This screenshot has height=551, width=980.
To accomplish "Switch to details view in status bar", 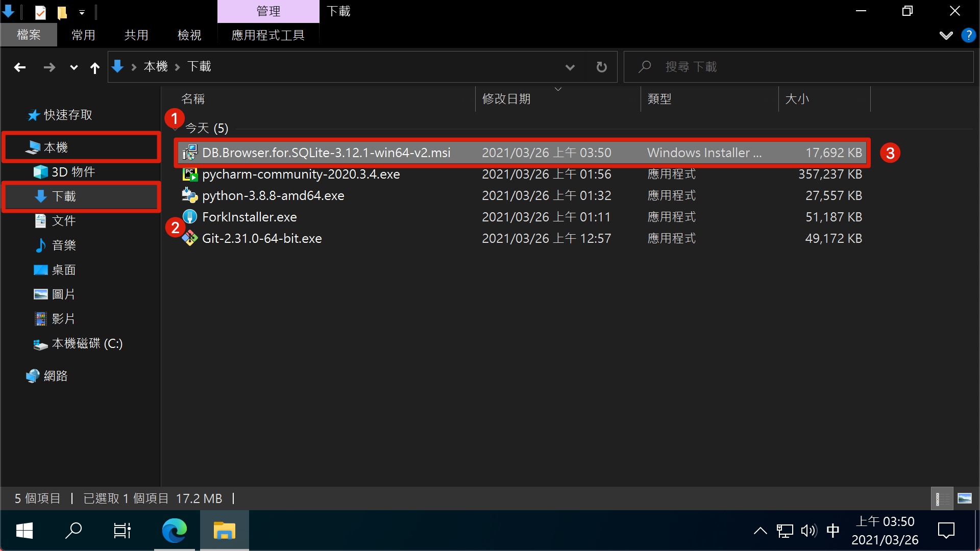I will pyautogui.click(x=942, y=498).
